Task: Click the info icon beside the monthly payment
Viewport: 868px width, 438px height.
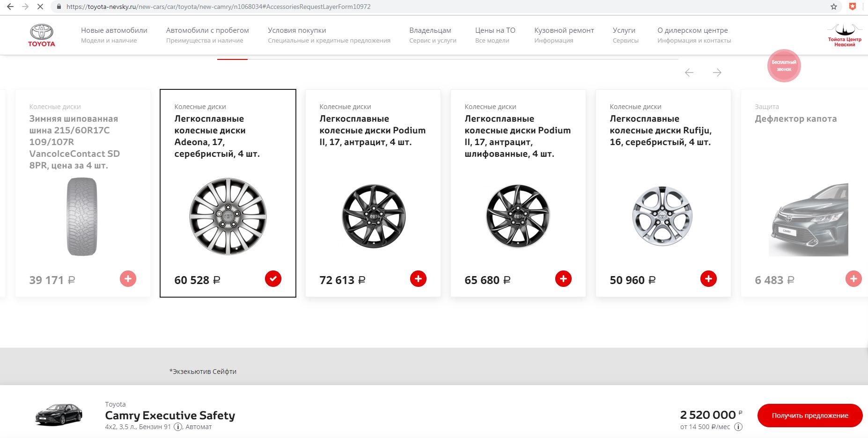Action: point(738,427)
